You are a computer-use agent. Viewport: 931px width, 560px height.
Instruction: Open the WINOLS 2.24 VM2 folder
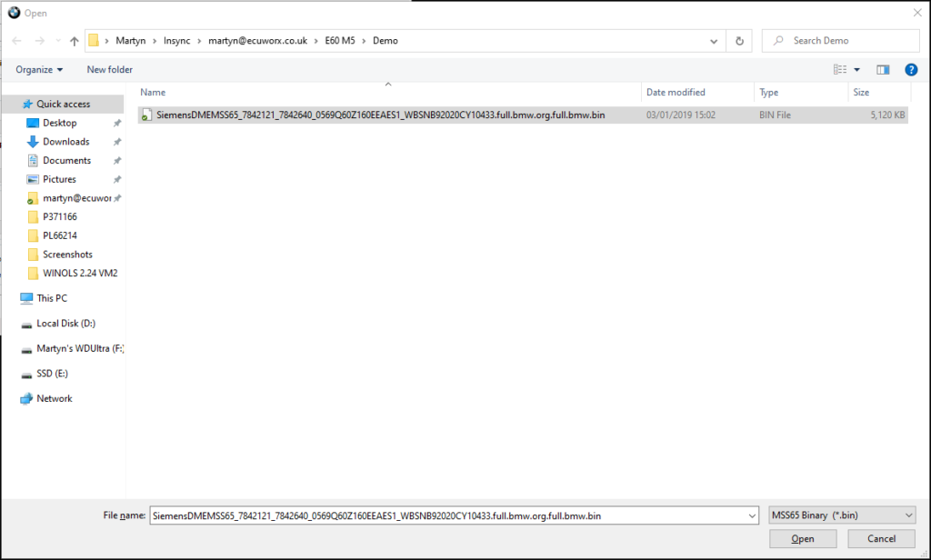coord(80,273)
